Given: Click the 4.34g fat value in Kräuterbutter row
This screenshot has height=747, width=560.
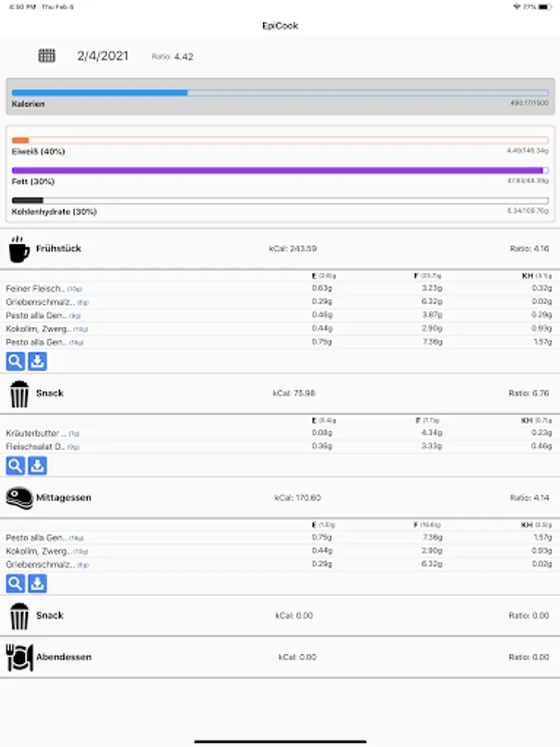Looking at the screenshot, I should click(432, 432).
